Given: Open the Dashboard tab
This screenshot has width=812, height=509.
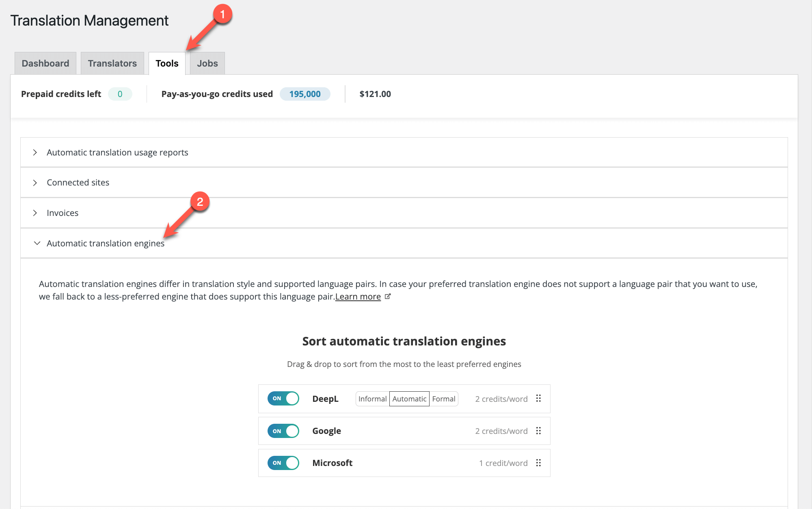Looking at the screenshot, I should tap(45, 63).
